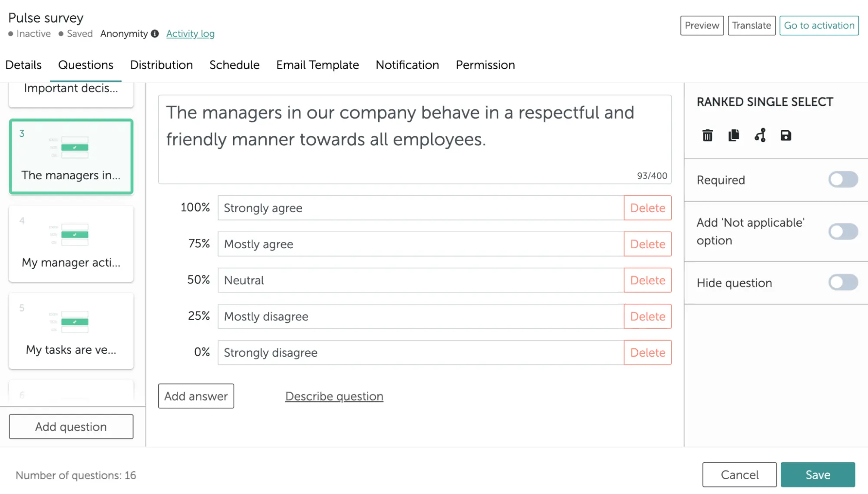Open the Permission settings
Image resolution: width=868 pixels, height=494 pixels.
485,65
